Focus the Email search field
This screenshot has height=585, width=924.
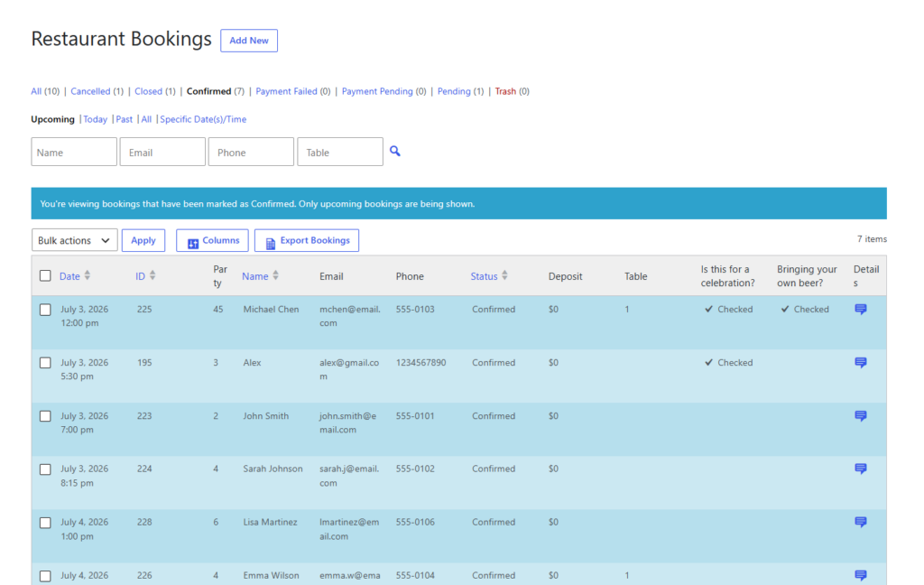pyautogui.click(x=162, y=152)
